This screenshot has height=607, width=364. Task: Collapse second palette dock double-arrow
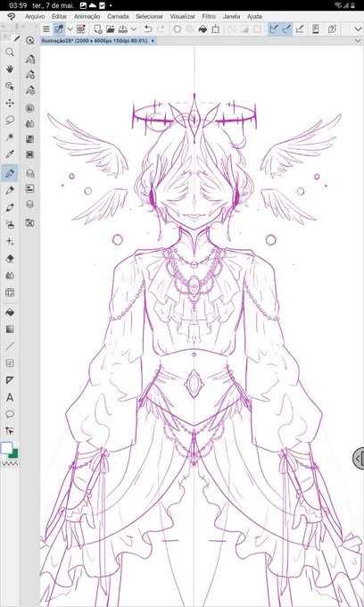(x=23, y=26)
